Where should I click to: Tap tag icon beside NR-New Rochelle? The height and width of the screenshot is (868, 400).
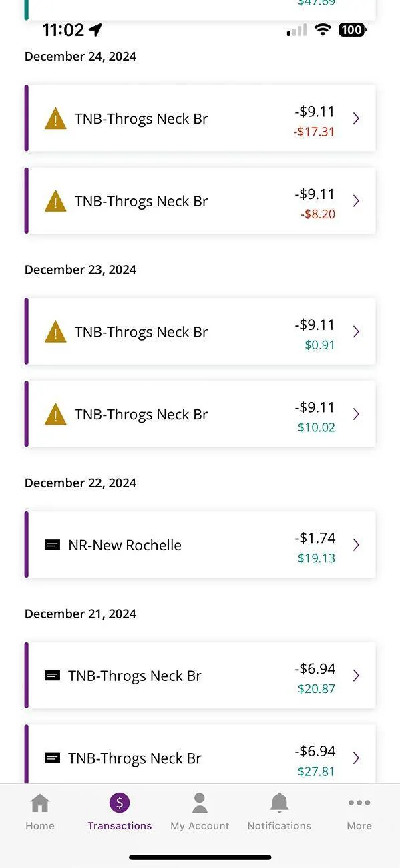(52, 545)
